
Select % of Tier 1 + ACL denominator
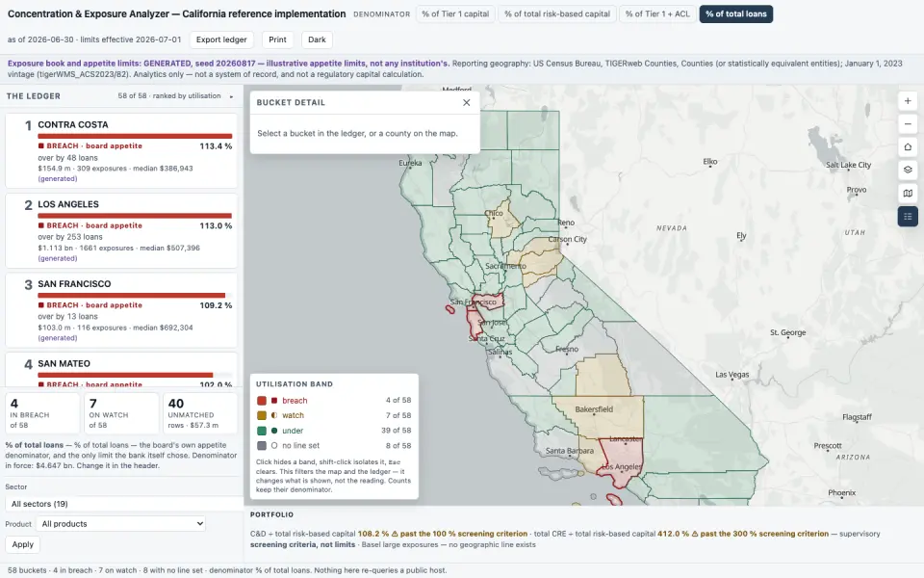pos(657,14)
